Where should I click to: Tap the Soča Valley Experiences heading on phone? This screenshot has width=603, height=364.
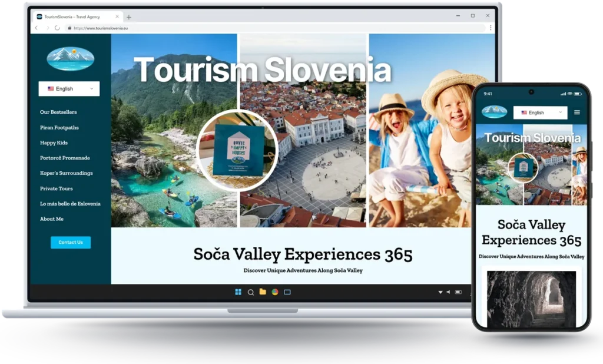pos(532,233)
